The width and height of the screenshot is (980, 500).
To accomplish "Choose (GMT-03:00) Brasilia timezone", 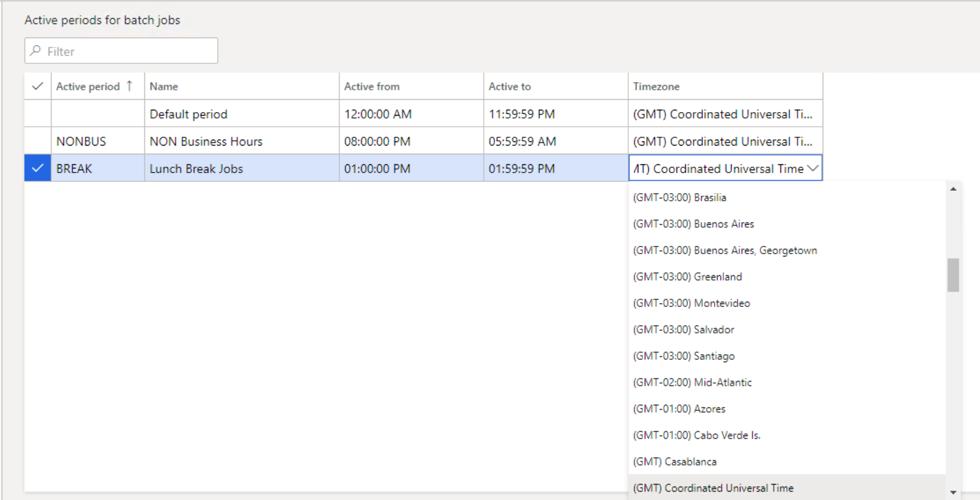I will pyautogui.click(x=787, y=197).
